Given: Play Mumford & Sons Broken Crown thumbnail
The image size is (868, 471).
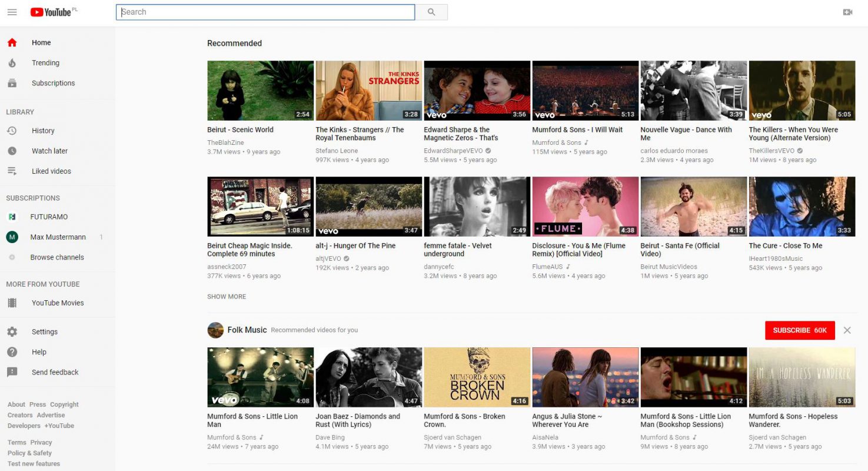Looking at the screenshot, I should (477, 377).
